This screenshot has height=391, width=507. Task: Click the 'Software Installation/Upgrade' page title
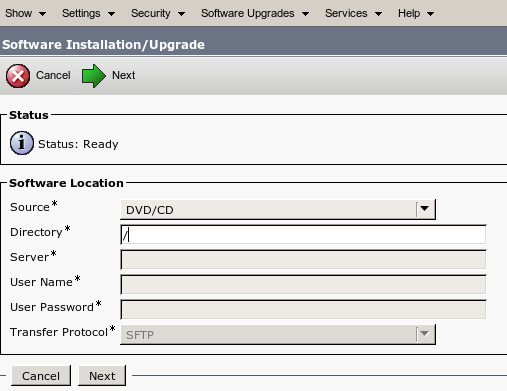(x=103, y=45)
